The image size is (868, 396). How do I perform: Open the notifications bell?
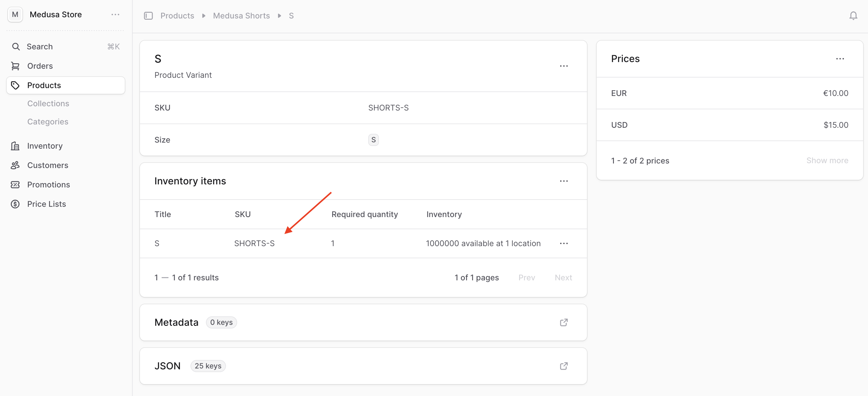853,16
